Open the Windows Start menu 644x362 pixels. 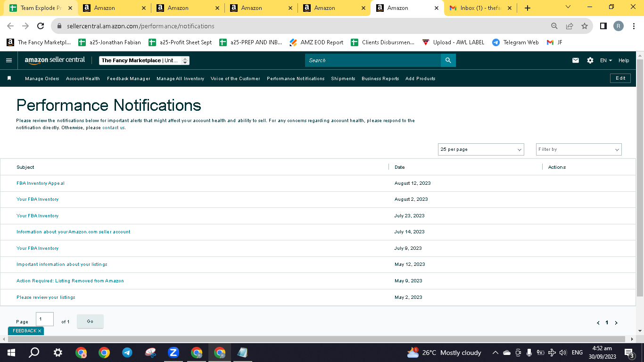(x=11, y=353)
